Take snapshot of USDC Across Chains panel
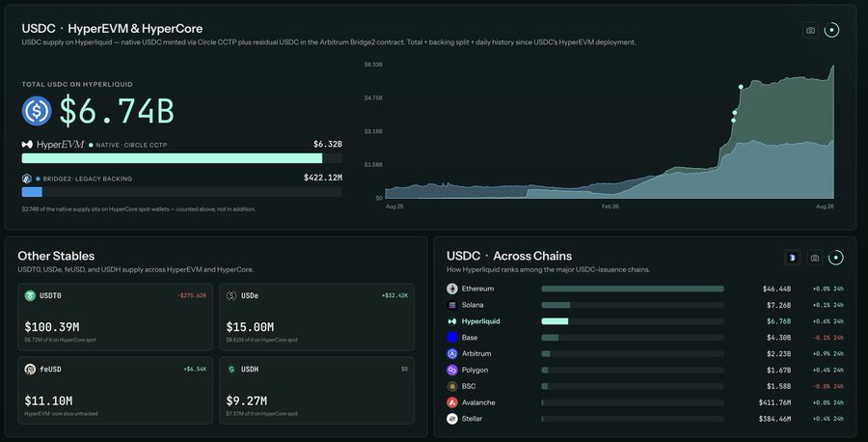The image size is (868, 442). (814, 258)
